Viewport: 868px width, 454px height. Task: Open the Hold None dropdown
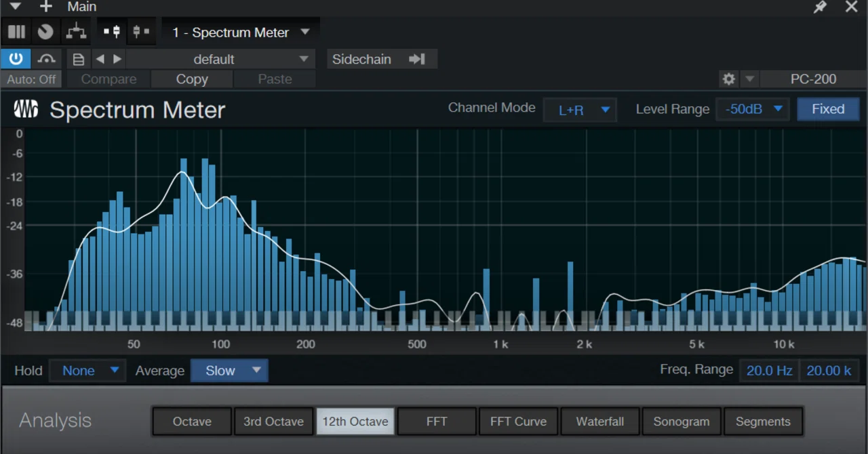pos(87,371)
